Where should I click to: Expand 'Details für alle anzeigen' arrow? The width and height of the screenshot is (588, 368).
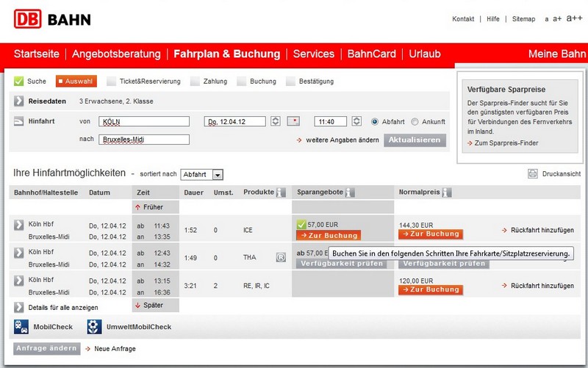click(x=19, y=307)
